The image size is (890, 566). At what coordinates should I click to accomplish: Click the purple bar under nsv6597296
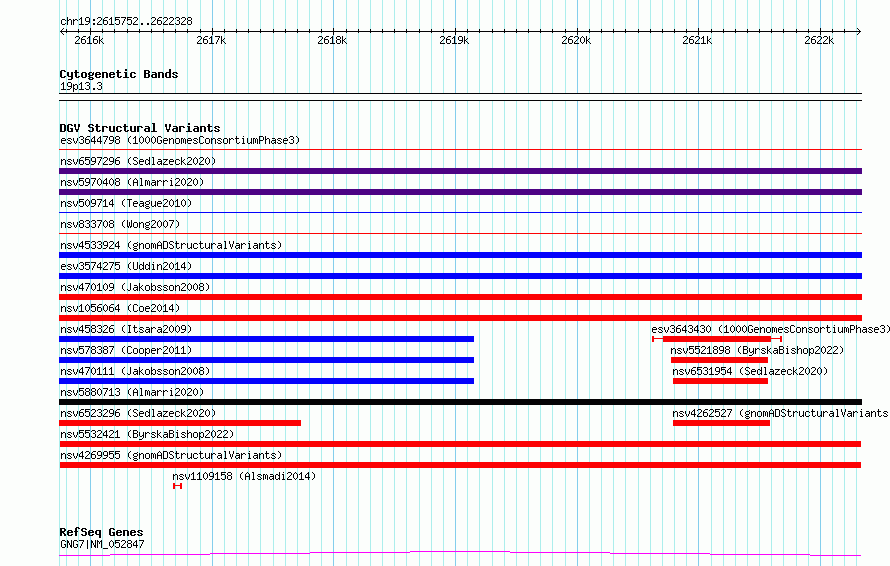460,171
